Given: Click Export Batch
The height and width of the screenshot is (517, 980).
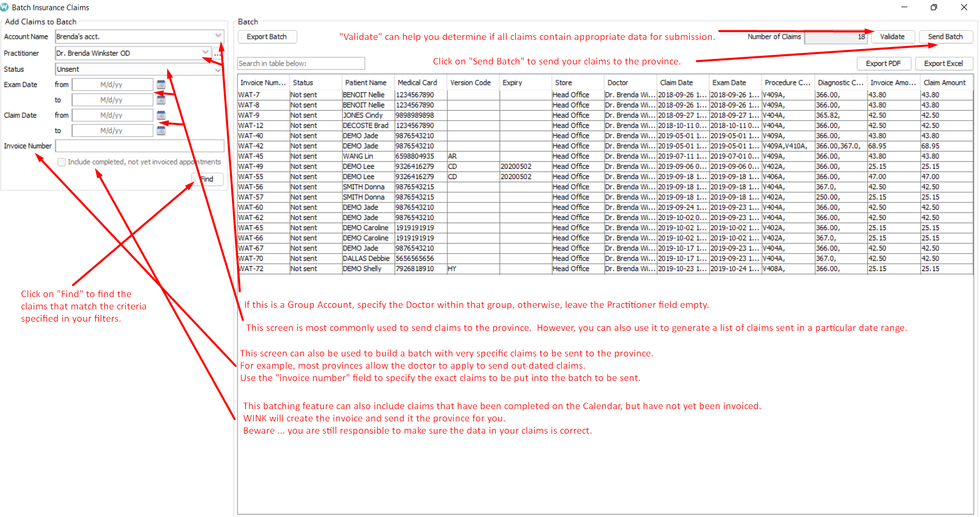Looking at the screenshot, I should 267,36.
